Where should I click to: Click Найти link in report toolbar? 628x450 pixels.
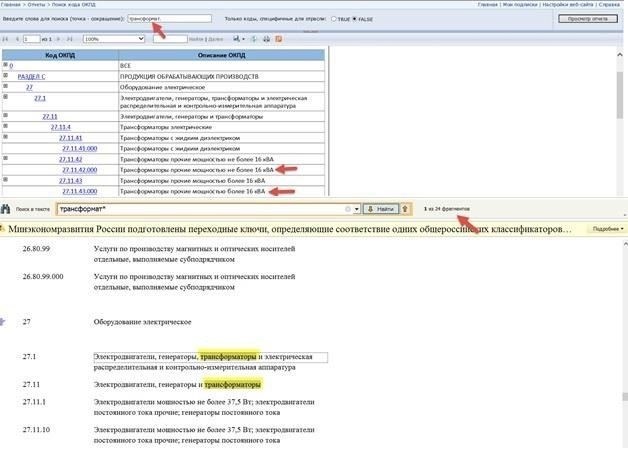(196, 39)
